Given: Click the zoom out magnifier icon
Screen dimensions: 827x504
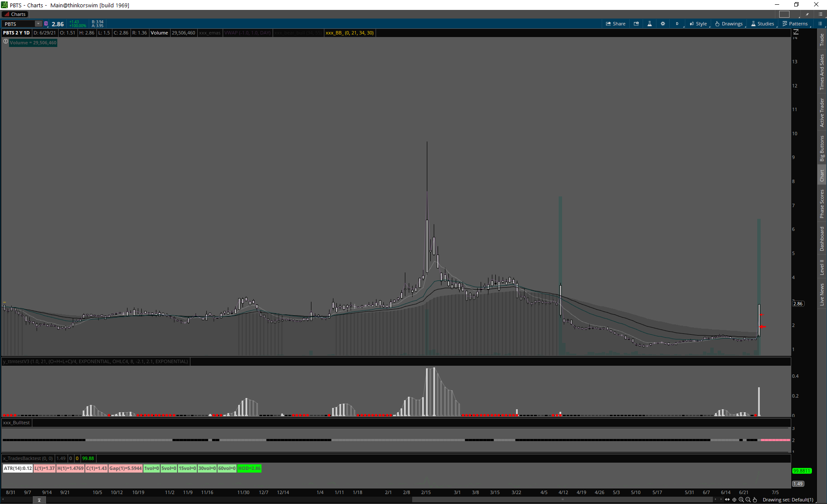Looking at the screenshot, I should (748, 500).
